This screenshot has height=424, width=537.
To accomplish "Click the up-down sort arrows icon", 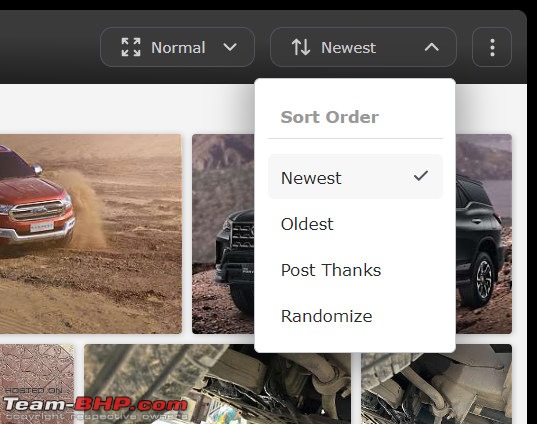I will click(x=301, y=47).
